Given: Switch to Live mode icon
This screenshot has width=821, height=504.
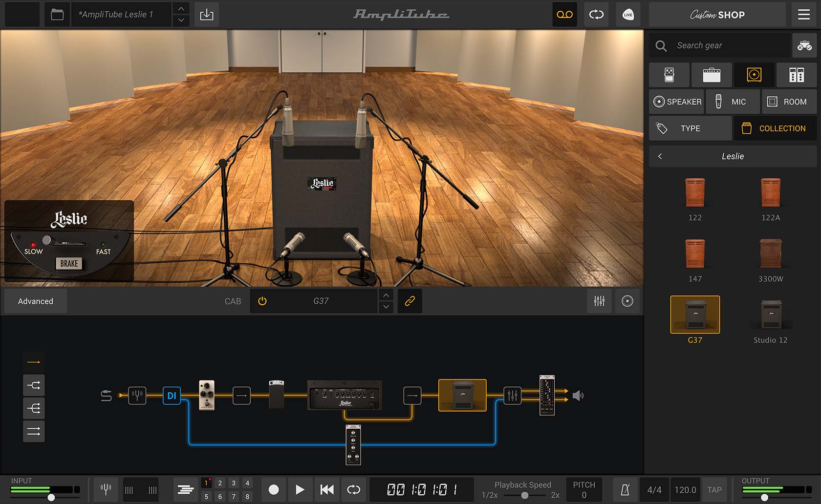Looking at the screenshot, I should (x=628, y=15).
